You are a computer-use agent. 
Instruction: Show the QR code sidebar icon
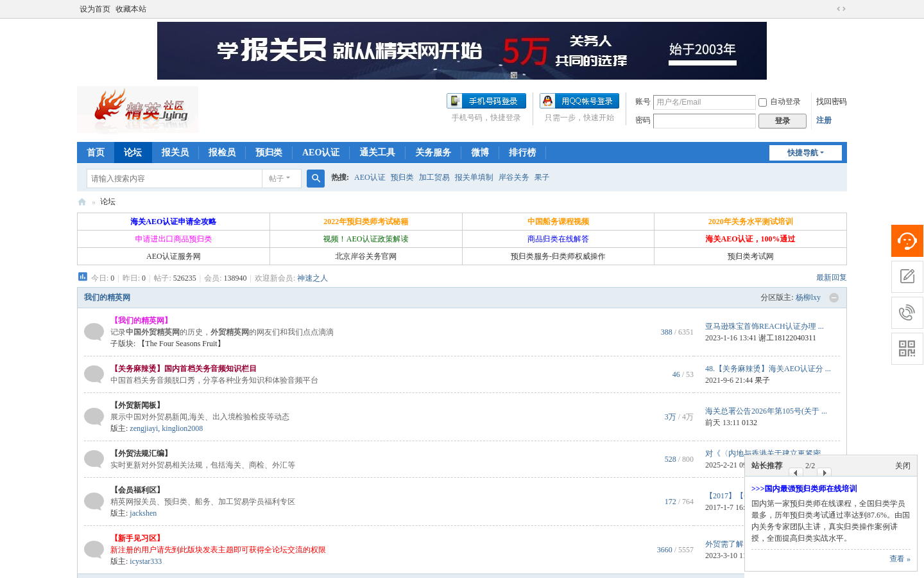(x=907, y=349)
